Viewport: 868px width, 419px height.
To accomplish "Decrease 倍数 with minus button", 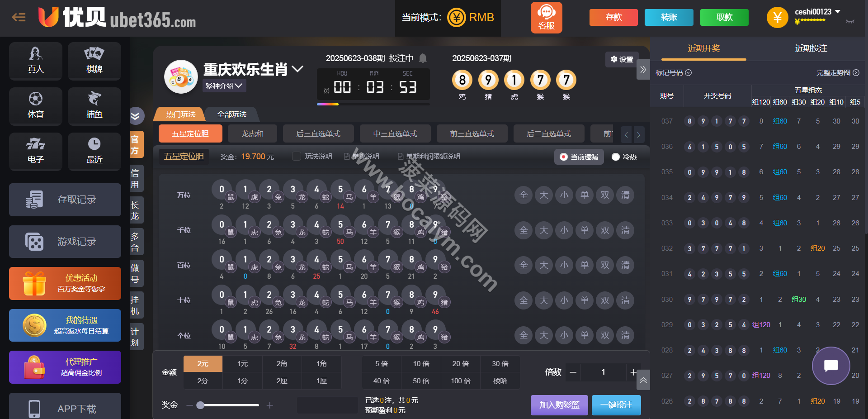I will click(573, 372).
